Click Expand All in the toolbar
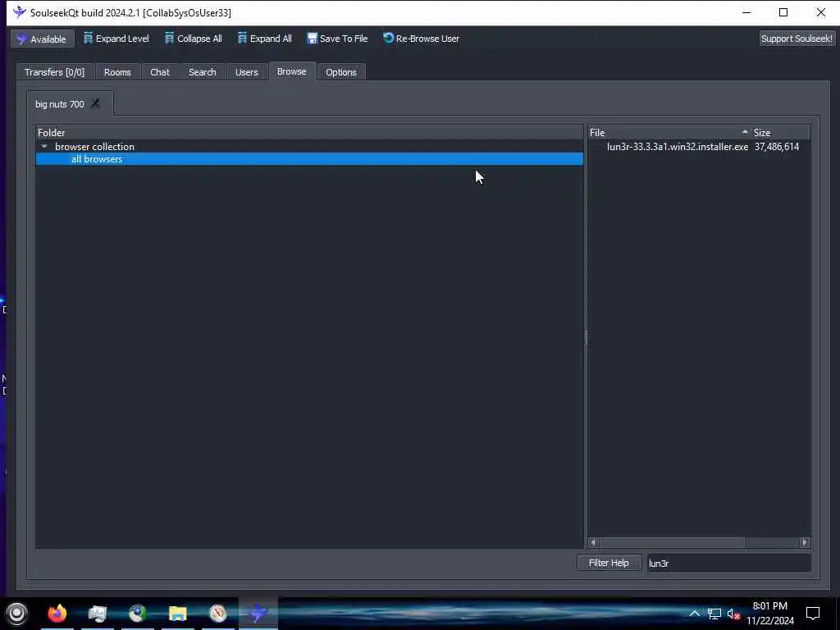The image size is (840, 630). coord(265,39)
